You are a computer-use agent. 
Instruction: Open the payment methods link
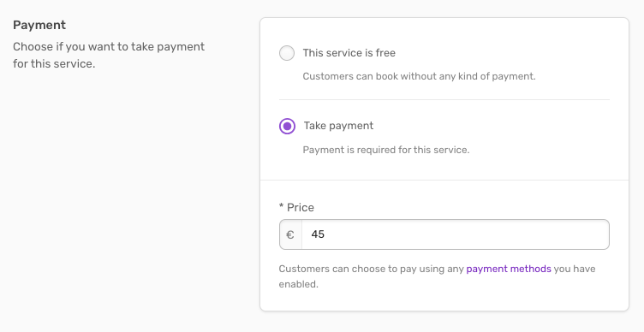[509, 269]
